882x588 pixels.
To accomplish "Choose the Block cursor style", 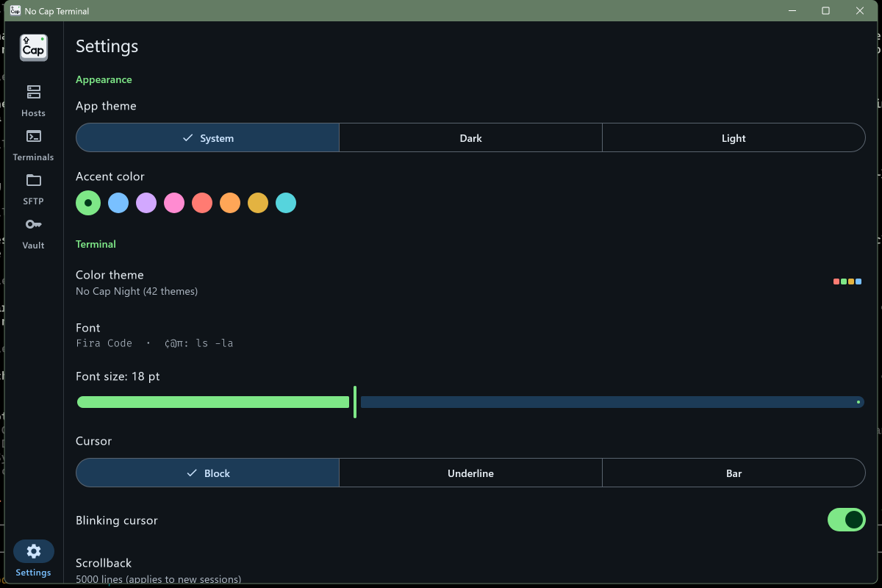I will click(x=208, y=473).
